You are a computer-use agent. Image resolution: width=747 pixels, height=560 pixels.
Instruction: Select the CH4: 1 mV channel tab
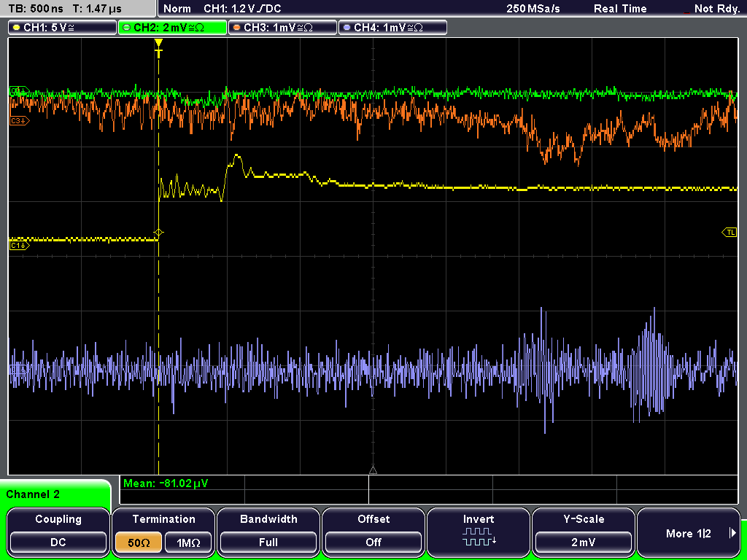point(392,28)
